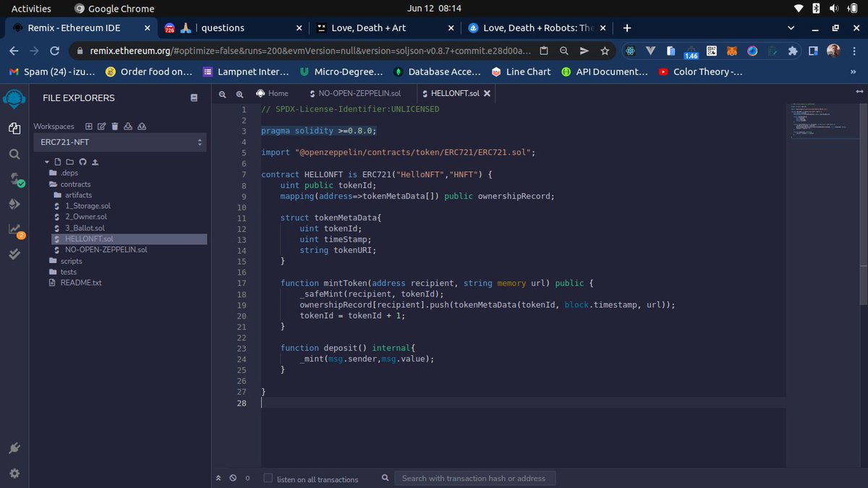Switch to NO-OPEN-ZEPPELIN.sol editor tab
This screenshot has height=488, width=868.
(x=354, y=93)
